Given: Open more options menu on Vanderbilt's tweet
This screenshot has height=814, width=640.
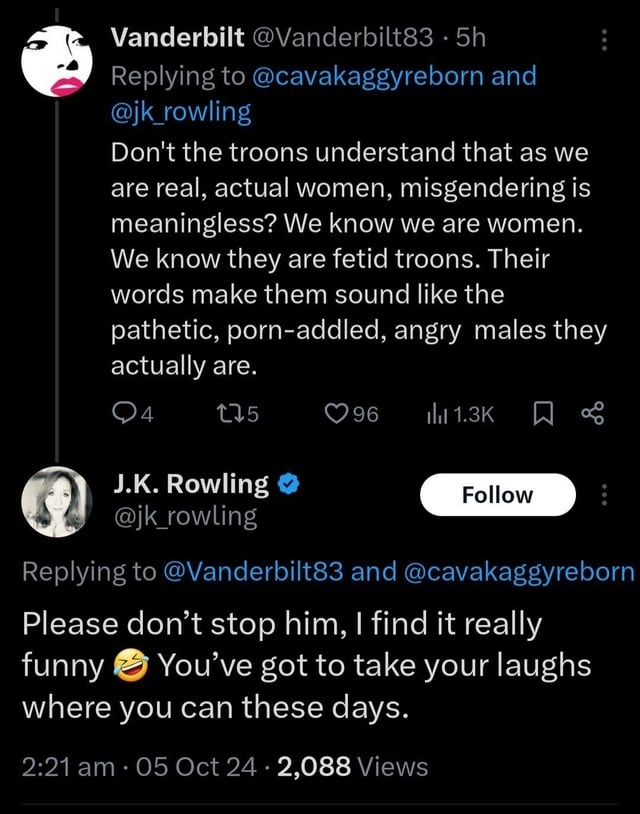Looking at the screenshot, I should click(602, 39).
